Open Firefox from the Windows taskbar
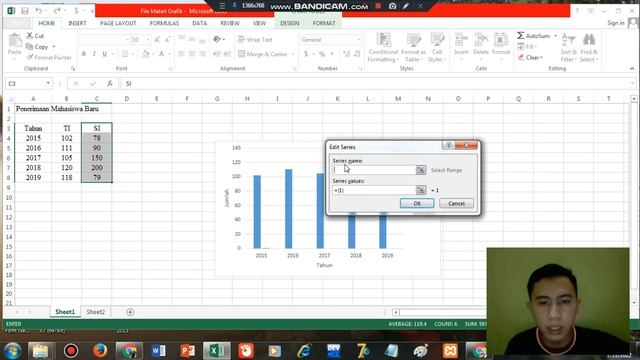Viewport: 640px width, 360px height. (100, 351)
